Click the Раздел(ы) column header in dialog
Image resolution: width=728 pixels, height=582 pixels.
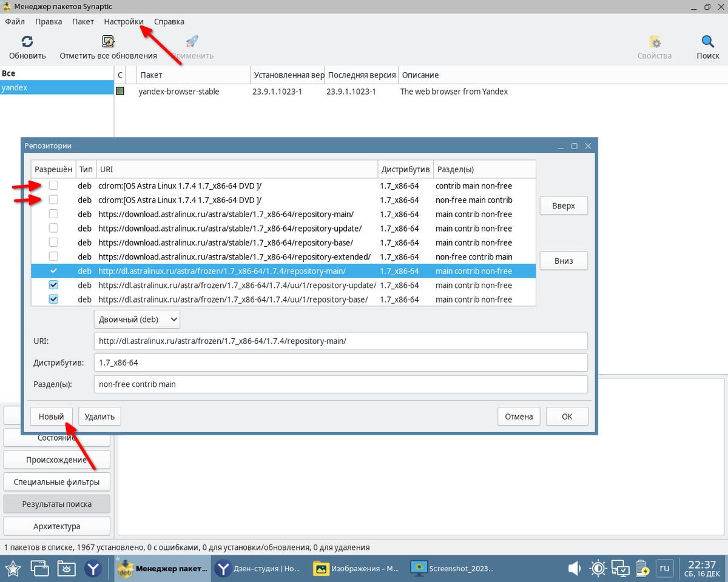(484, 169)
